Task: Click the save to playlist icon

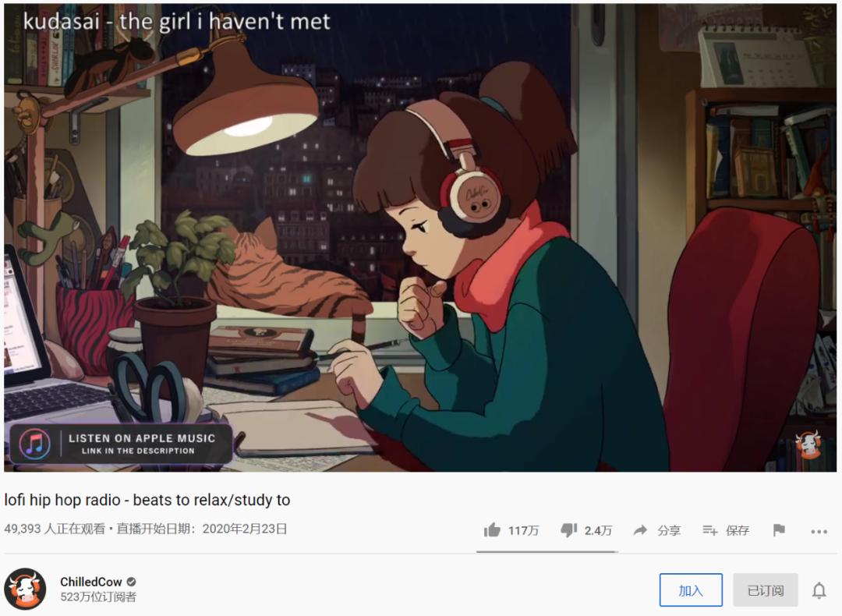Action: click(710, 530)
